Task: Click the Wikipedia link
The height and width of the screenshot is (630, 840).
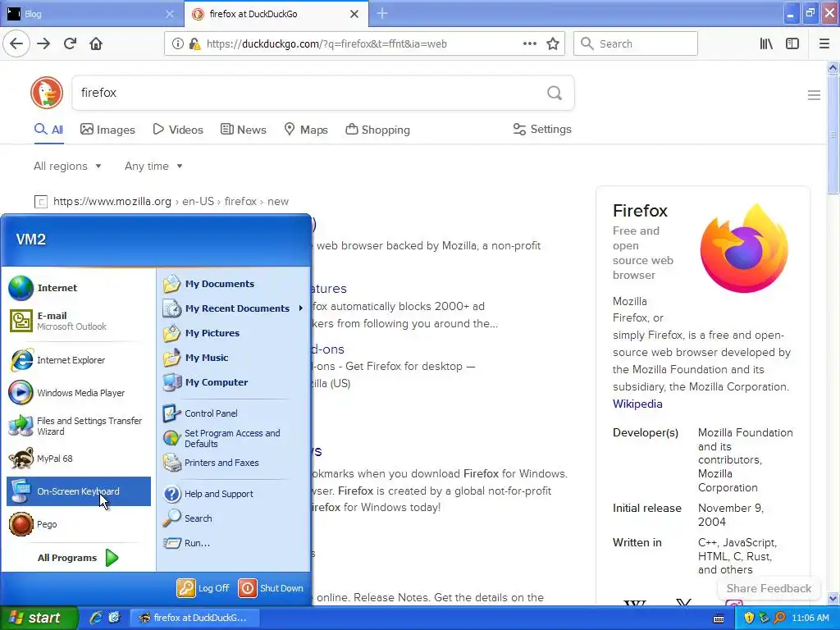Action: 637,404
